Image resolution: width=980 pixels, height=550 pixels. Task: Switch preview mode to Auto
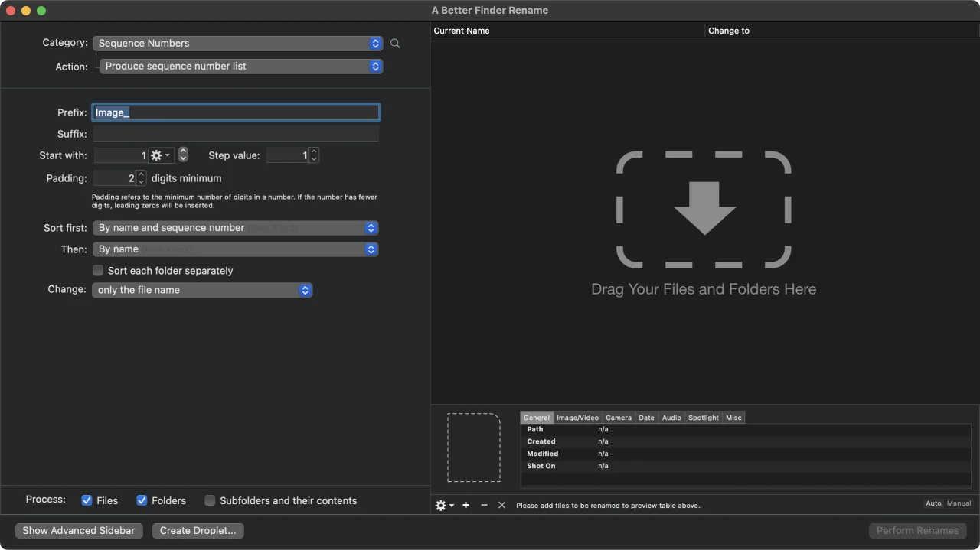coord(933,503)
